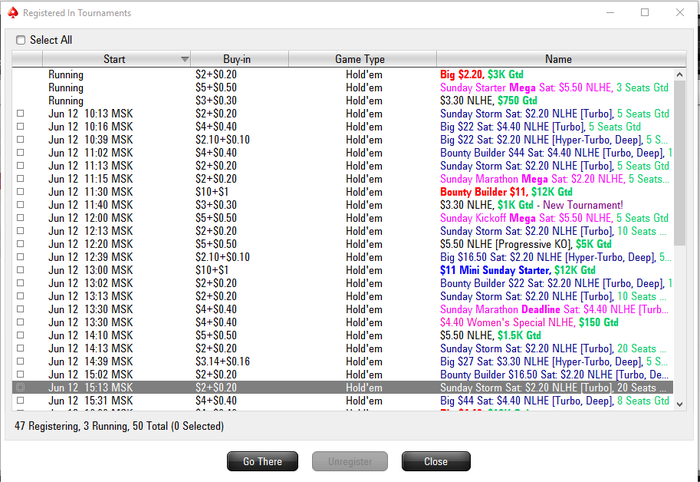Maximize the Registered In Tournaments window
The image size is (700, 482).
pyautogui.click(x=645, y=12)
